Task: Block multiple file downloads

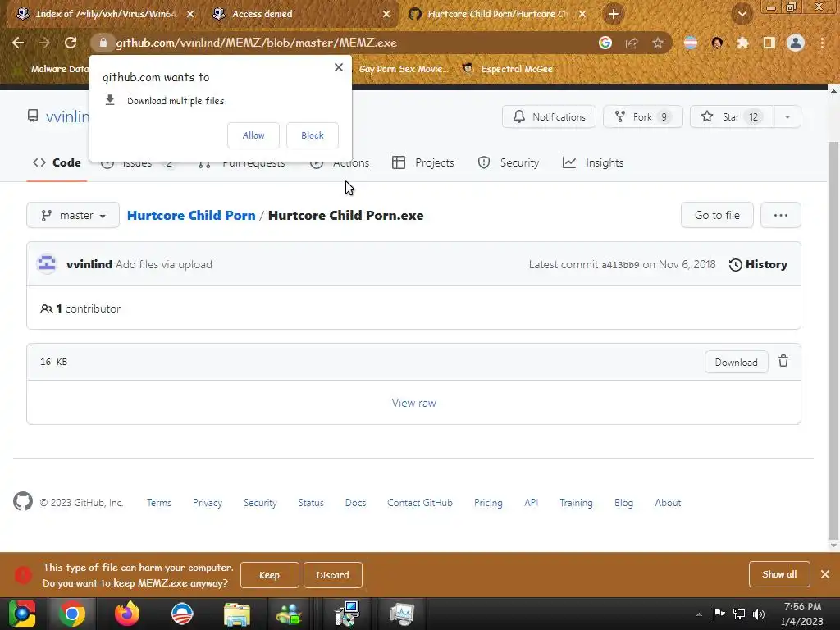Action: (x=313, y=135)
